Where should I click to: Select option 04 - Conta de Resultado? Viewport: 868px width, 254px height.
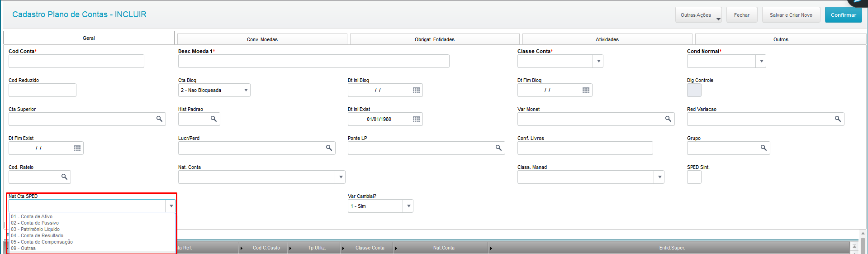point(92,235)
